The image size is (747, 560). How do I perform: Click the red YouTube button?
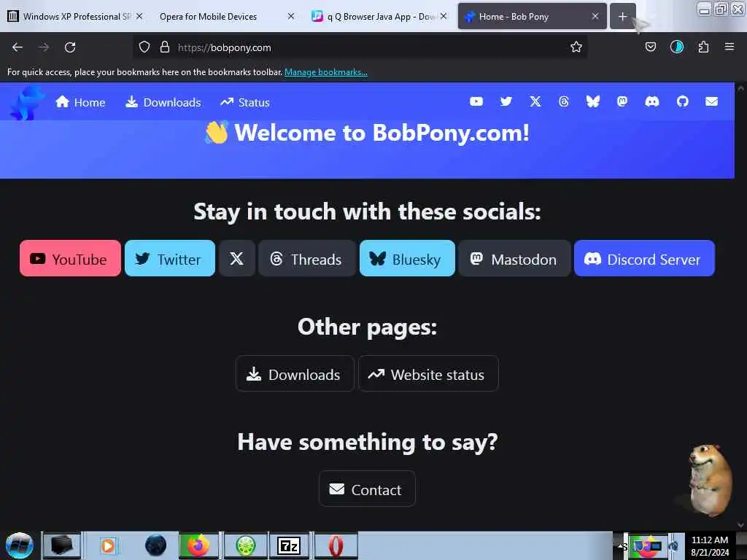tap(70, 259)
